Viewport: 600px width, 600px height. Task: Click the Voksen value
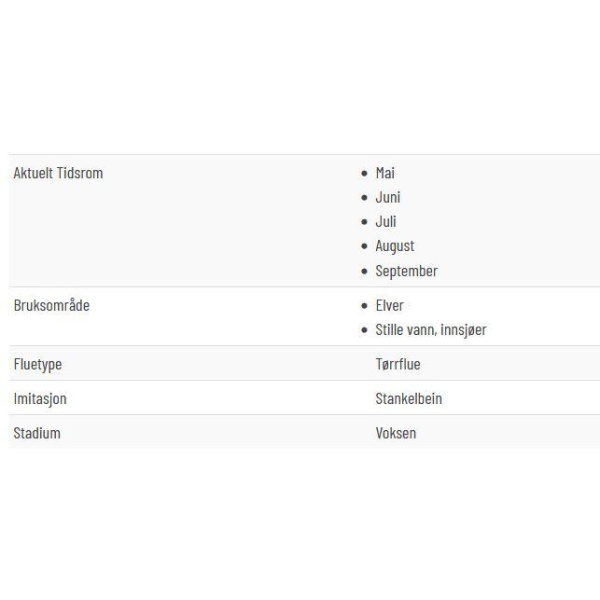[x=396, y=433]
